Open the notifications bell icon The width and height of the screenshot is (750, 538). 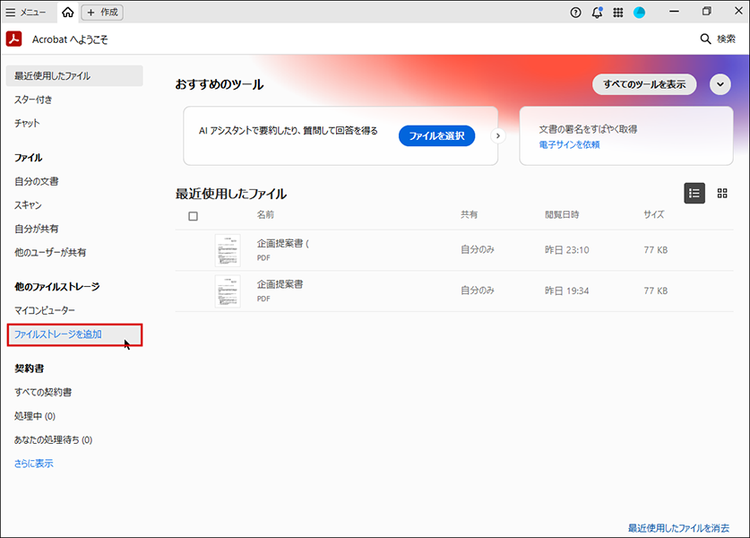597,12
